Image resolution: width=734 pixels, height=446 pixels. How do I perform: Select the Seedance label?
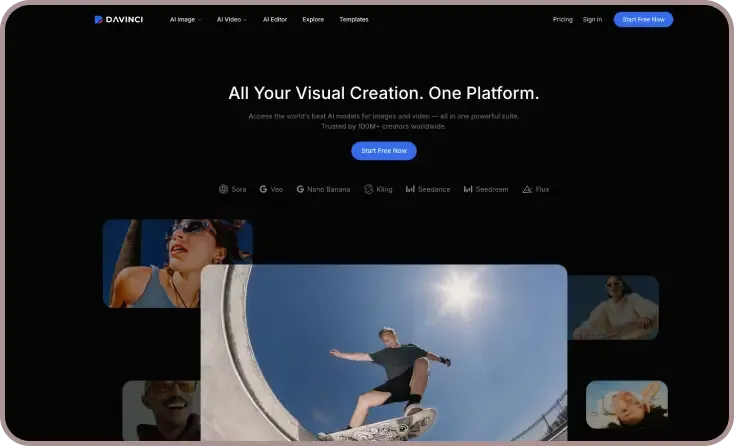click(434, 190)
